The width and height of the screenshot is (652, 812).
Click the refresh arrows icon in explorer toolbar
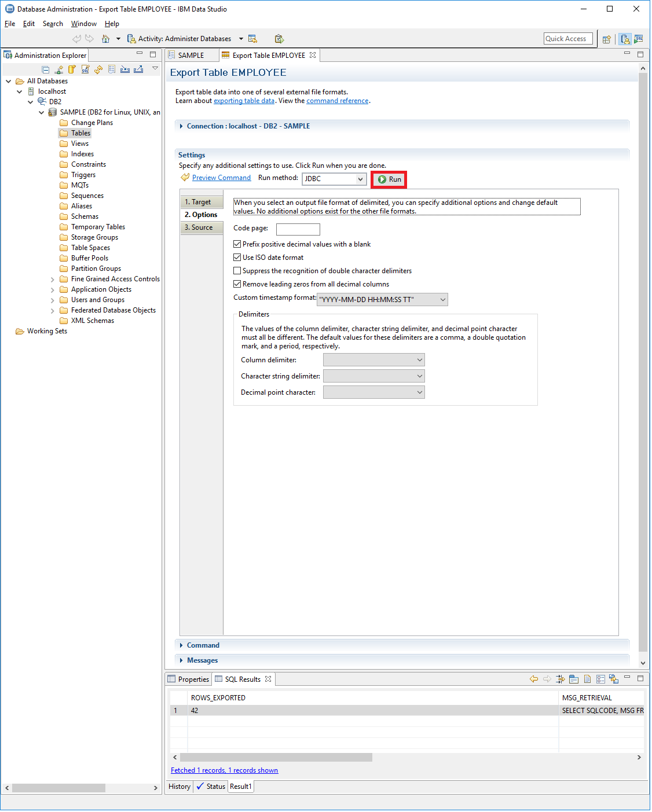pos(98,69)
